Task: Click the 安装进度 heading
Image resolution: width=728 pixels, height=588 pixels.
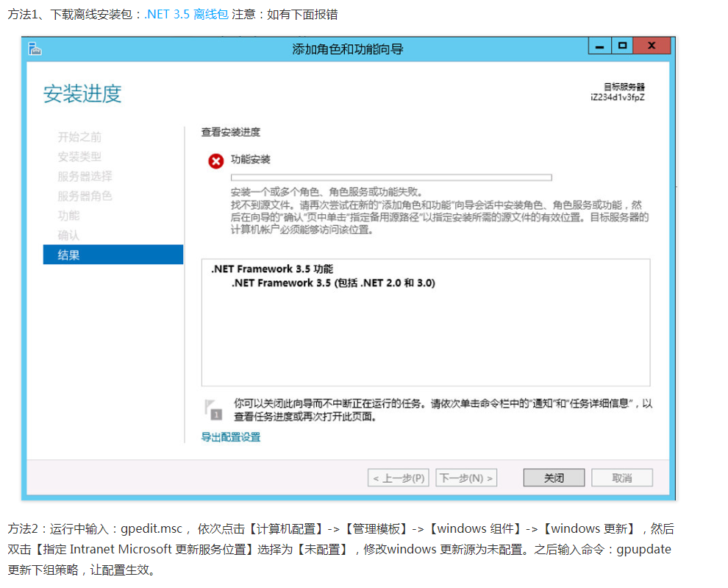Action: [x=82, y=94]
